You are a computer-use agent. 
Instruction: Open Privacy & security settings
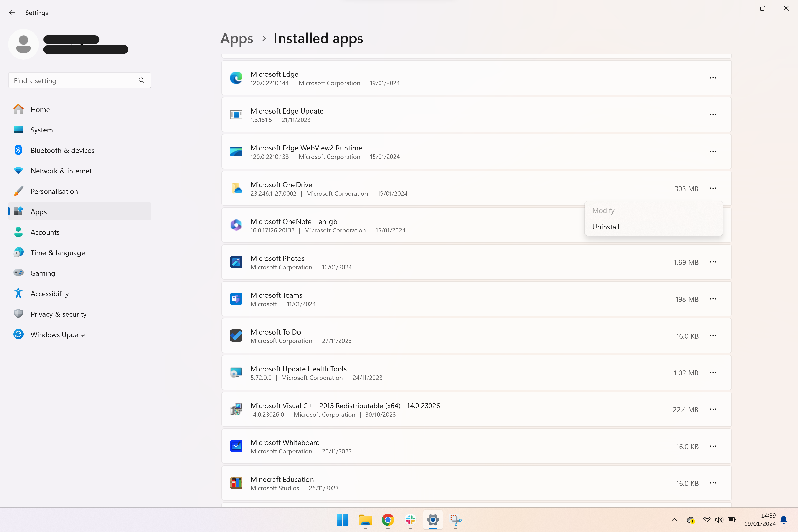coord(80,314)
